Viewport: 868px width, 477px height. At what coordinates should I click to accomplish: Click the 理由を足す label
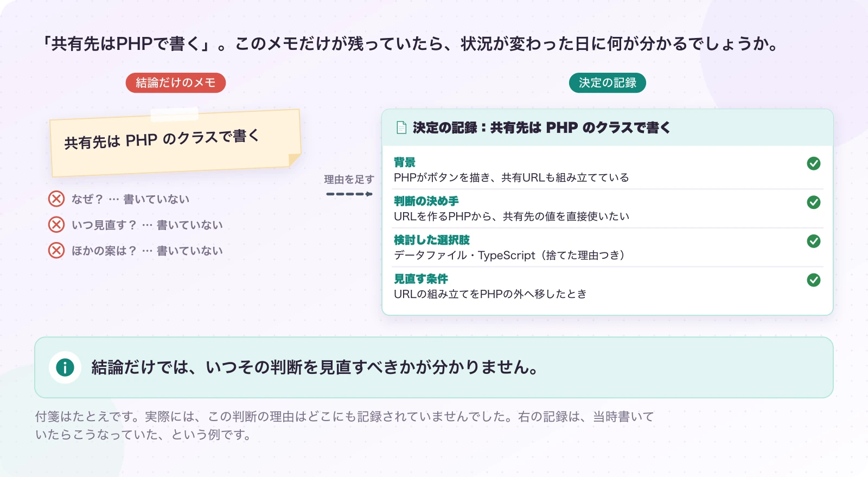349,179
